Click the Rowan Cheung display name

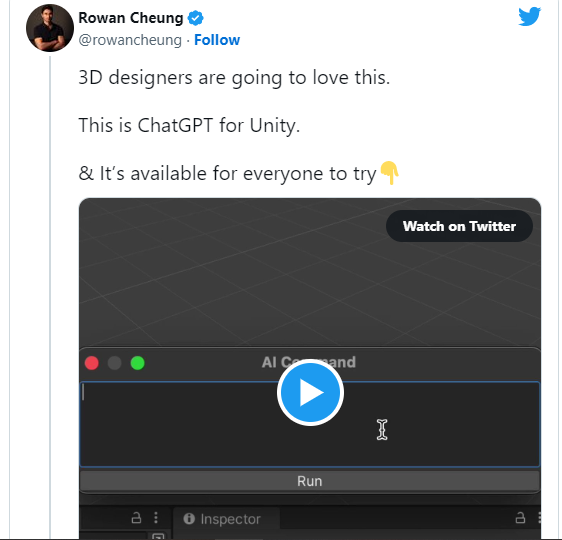[131, 18]
